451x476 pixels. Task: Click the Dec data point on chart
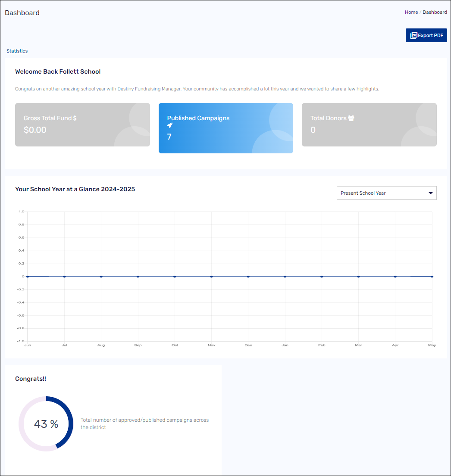248,277
